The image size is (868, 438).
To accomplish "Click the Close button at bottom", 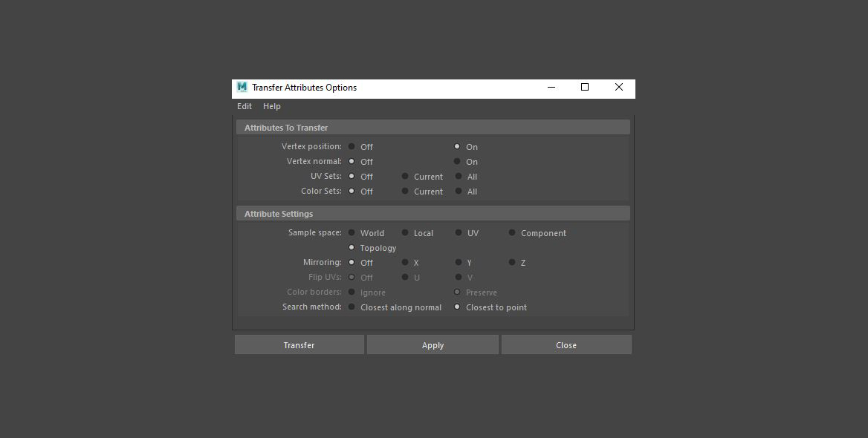I will tap(566, 344).
